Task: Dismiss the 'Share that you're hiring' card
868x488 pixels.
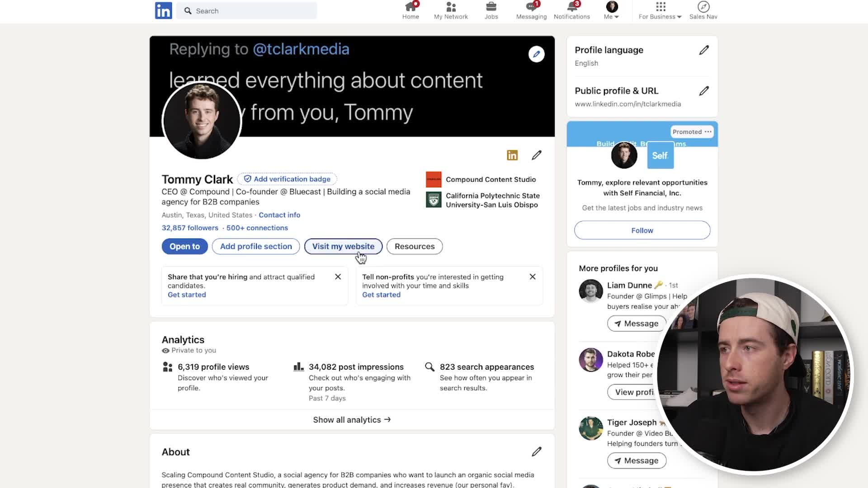Action: click(x=338, y=277)
